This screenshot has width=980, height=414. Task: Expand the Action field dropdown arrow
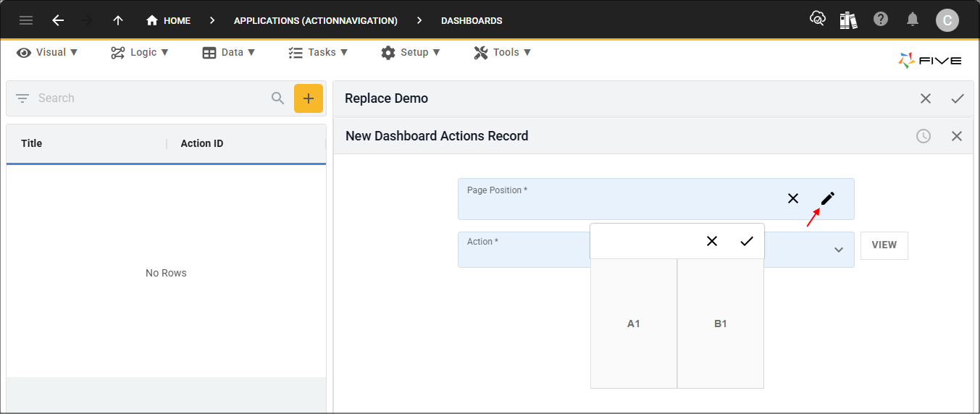tap(838, 250)
